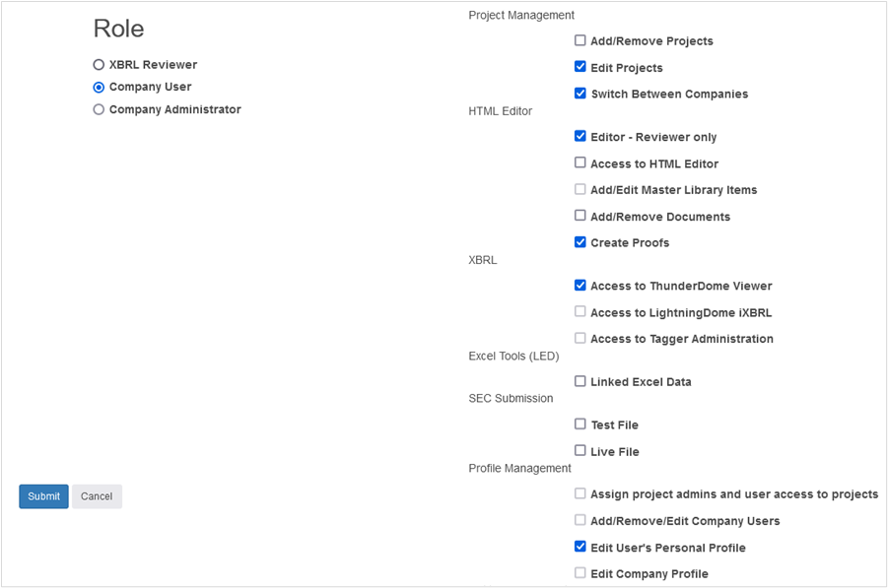This screenshot has height=588, width=888.
Task: Select the XBRL Reviewer role
Action: pos(99,65)
